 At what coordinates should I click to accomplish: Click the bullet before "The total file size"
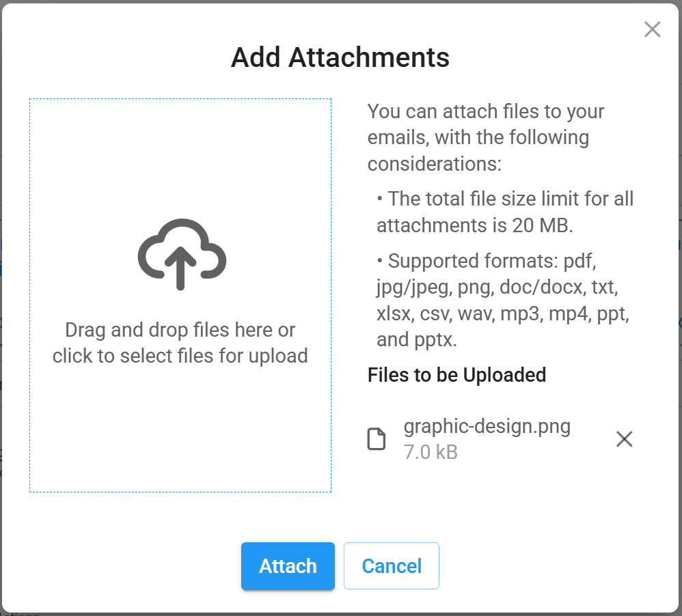(x=380, y=199)
